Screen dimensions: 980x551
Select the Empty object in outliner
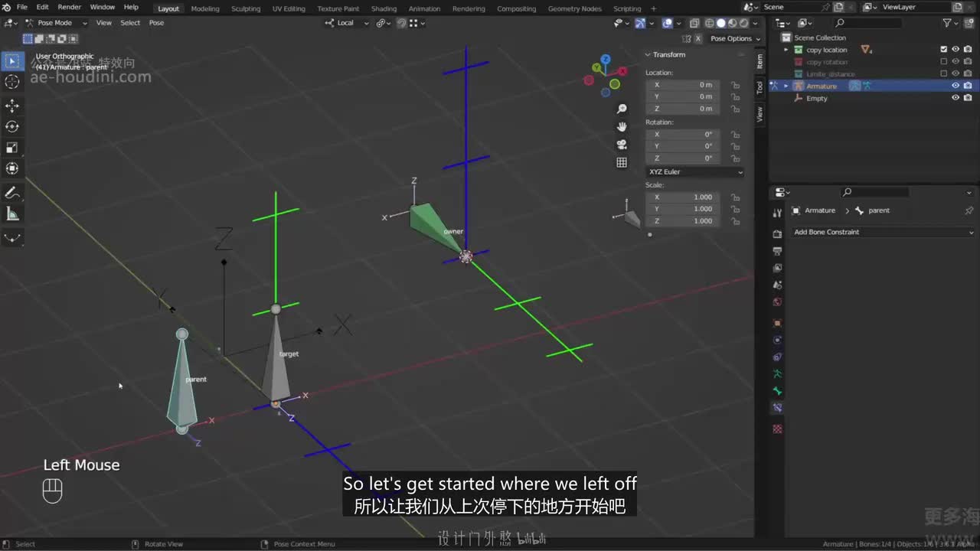coord(817,99)
